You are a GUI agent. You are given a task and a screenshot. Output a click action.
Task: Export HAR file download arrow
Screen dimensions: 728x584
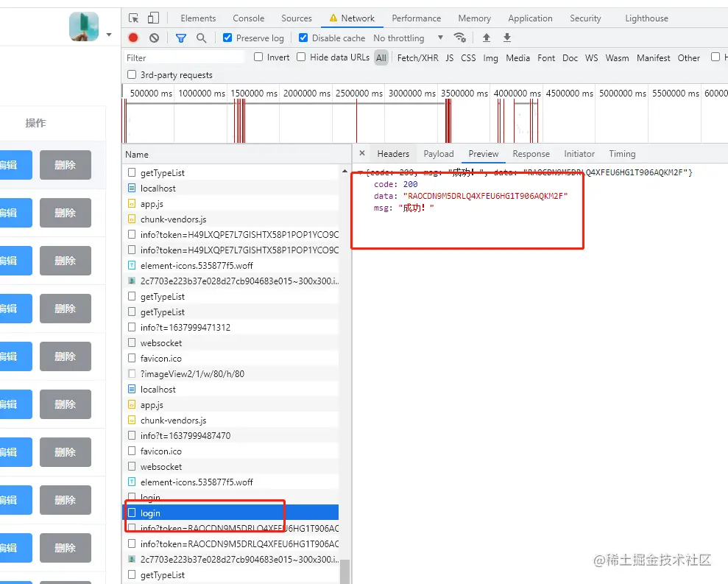coord(507,38)
